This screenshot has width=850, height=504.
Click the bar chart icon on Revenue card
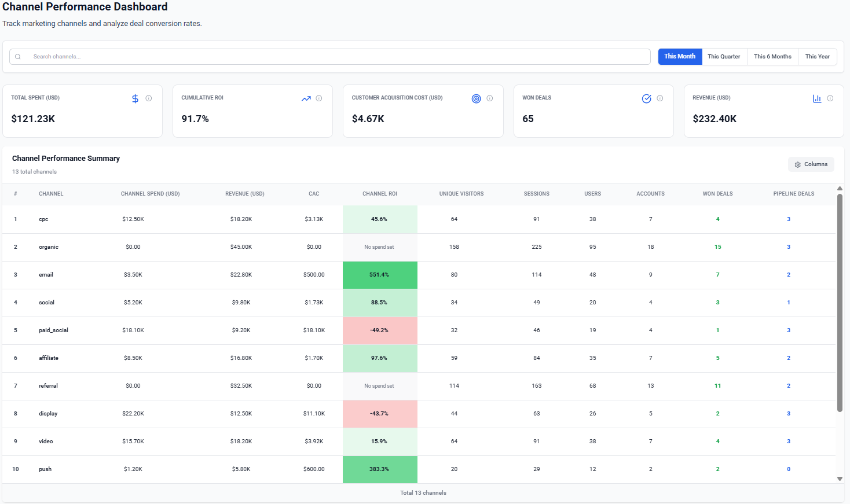(x=817, y=98)
